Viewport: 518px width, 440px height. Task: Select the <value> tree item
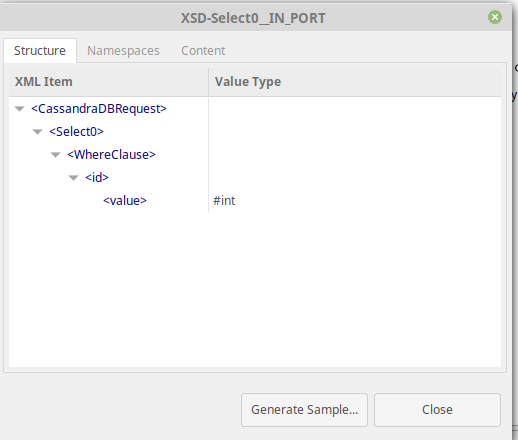click(125, 201)
